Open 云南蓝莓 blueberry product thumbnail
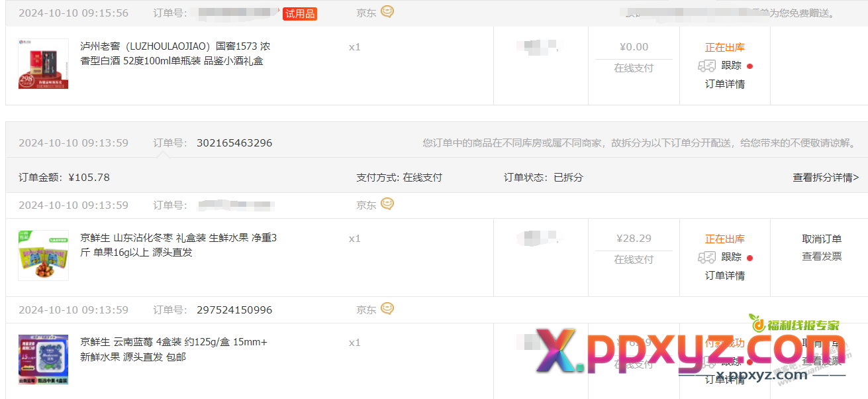868x399 pixels. pos(43,359)
